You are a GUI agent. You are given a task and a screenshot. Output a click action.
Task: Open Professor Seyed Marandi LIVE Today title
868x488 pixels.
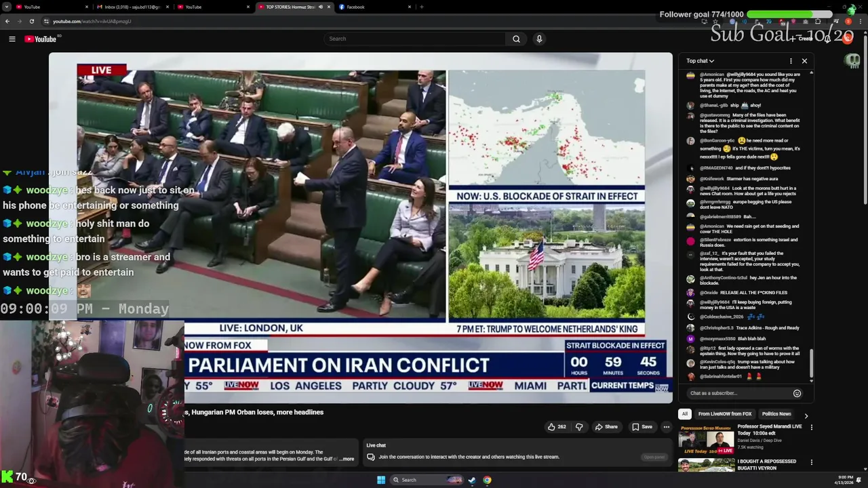pyautogui.click(x=770, y=430)
